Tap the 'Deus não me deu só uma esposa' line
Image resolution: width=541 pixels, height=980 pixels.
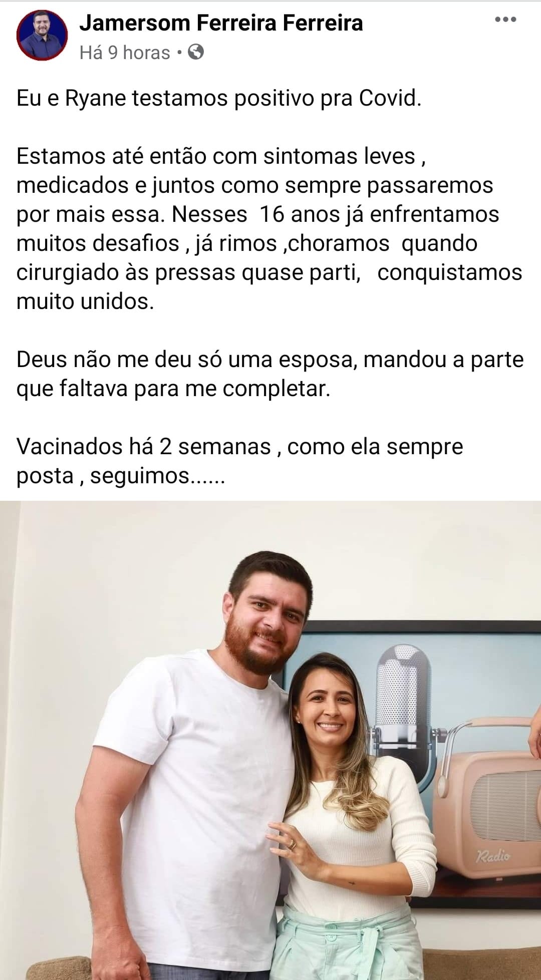point(270,360)
